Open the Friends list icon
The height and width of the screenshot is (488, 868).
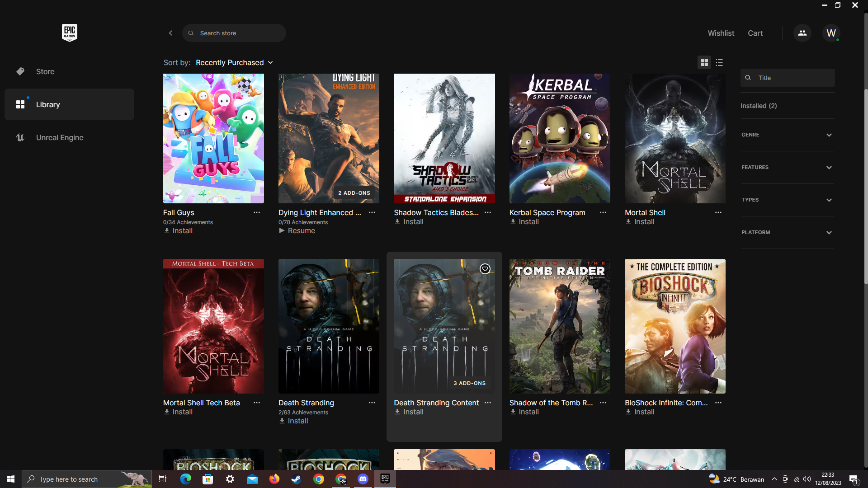[802, 33]
